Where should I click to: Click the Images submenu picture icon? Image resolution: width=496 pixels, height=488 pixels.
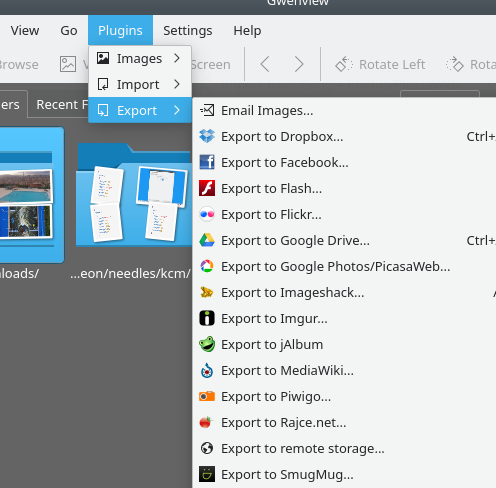pos(103,58)
